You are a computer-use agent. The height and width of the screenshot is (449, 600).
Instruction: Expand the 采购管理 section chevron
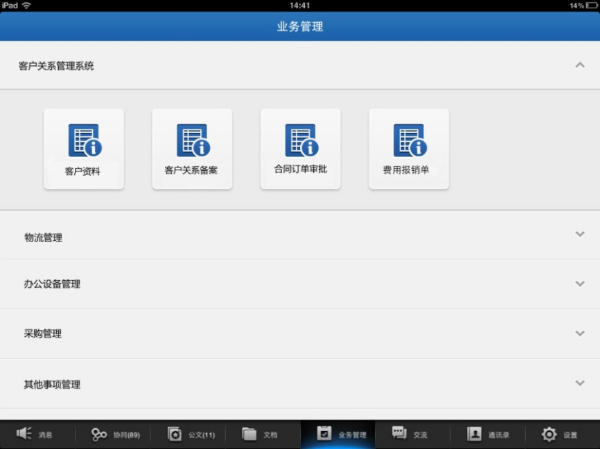click(579, 332)
